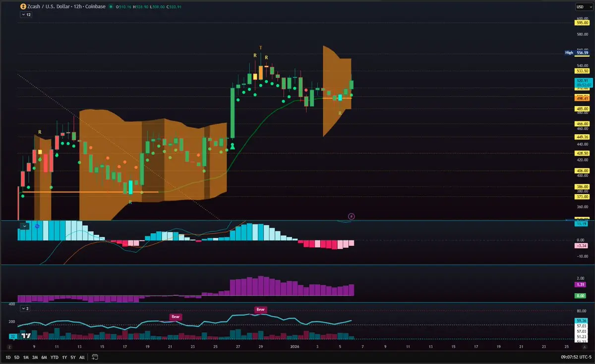Click the 406.00 yellow price label

(x=582, y=170)
